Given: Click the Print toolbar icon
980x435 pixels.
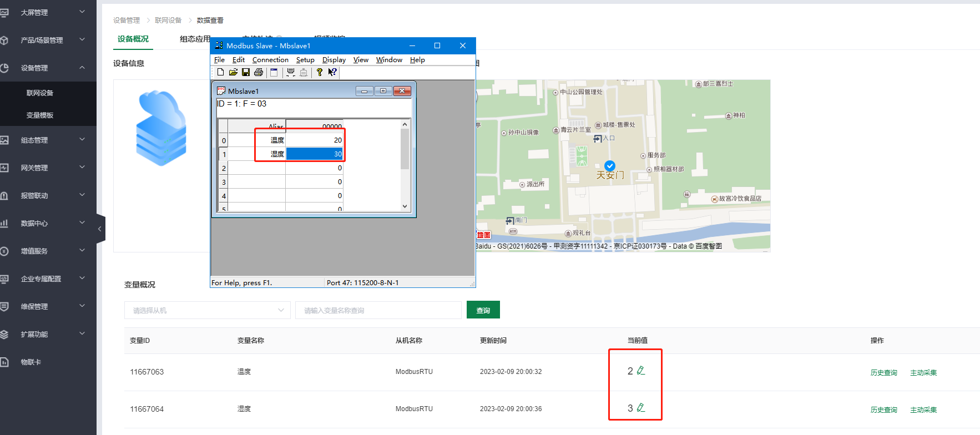Looking at the screenshot, I should pos(259,72).
